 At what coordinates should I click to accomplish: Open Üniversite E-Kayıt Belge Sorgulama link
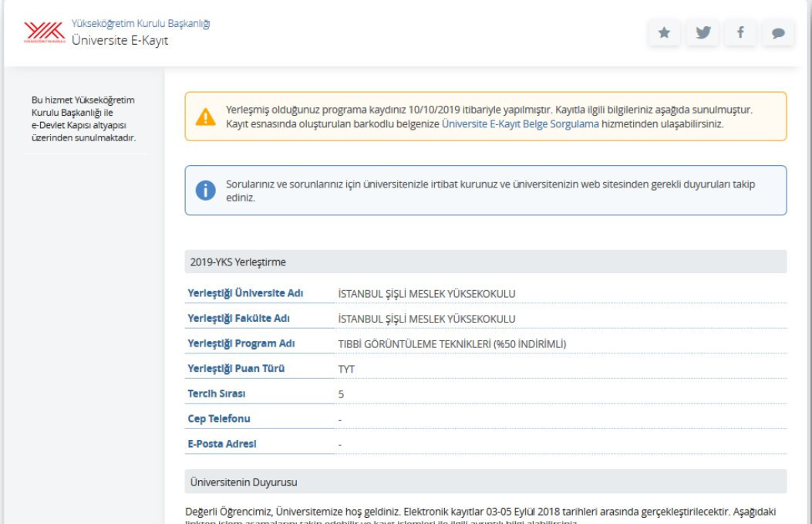[520, 123]
